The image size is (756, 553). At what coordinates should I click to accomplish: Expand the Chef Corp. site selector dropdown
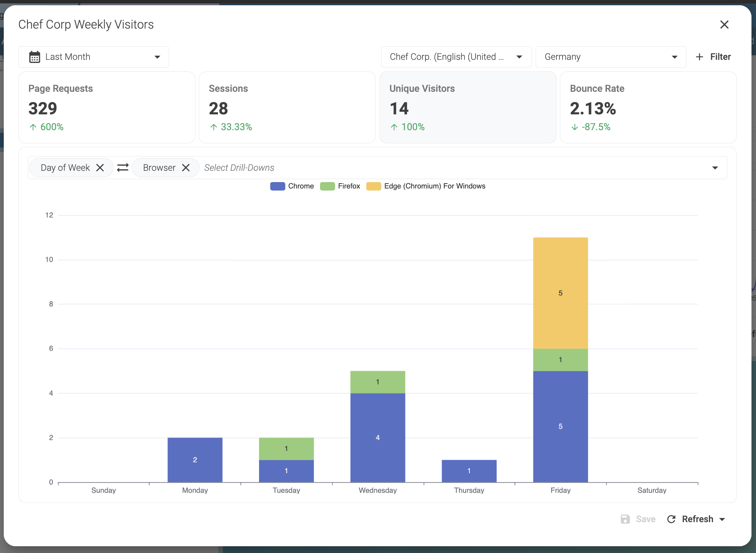(x=456, y=57)
